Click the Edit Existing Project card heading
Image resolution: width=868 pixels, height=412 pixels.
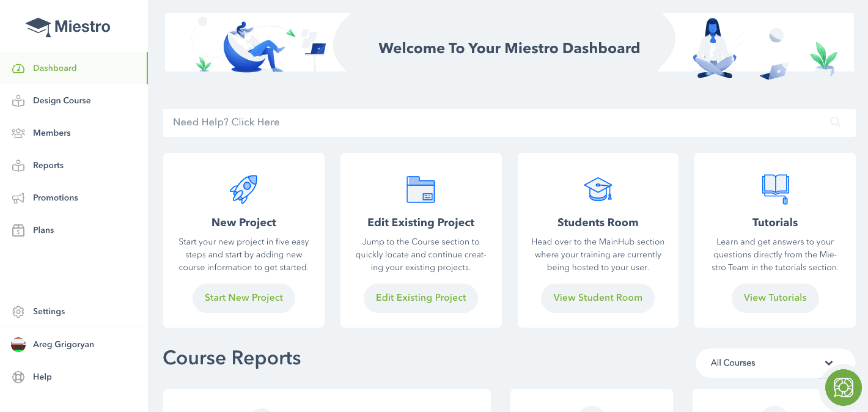point(421,223)
